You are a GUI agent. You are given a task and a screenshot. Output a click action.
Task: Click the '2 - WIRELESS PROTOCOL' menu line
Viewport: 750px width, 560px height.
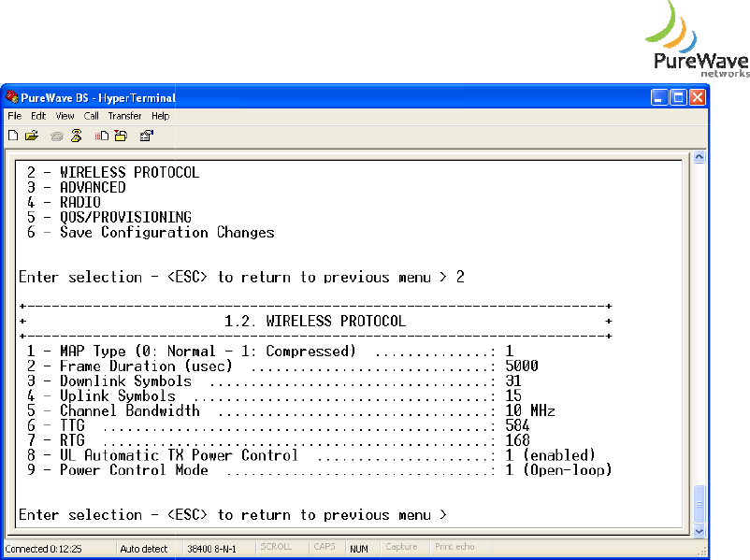[x=113, y=172]
